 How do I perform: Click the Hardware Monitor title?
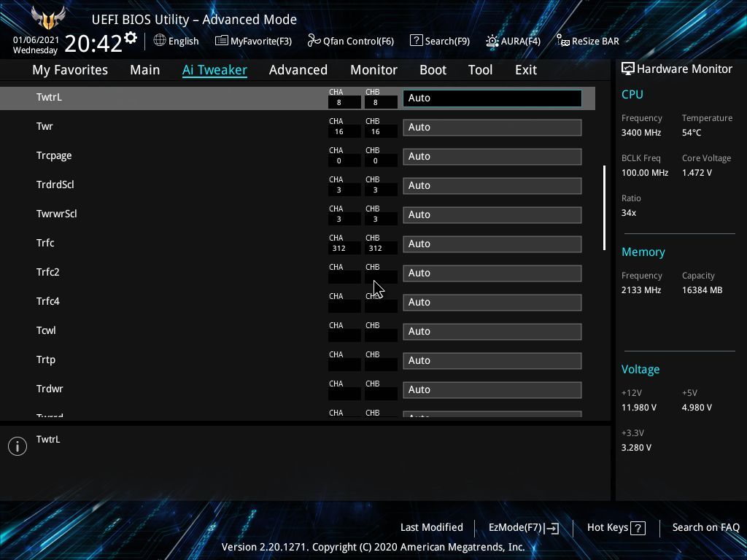[684, 69]
